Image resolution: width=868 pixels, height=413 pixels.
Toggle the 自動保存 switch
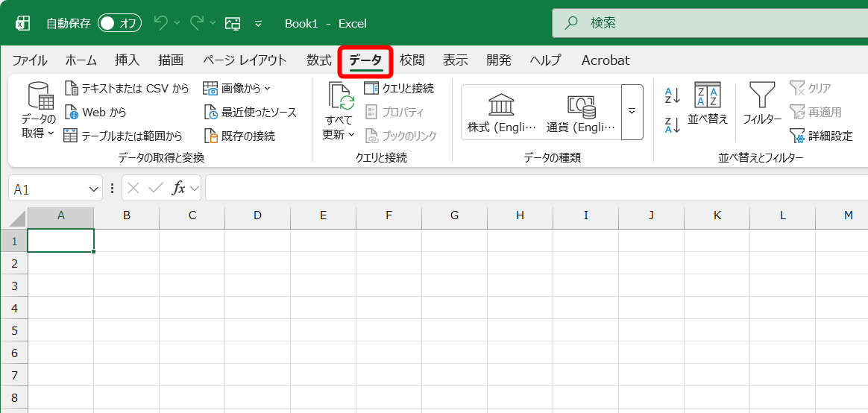[119, 23]
